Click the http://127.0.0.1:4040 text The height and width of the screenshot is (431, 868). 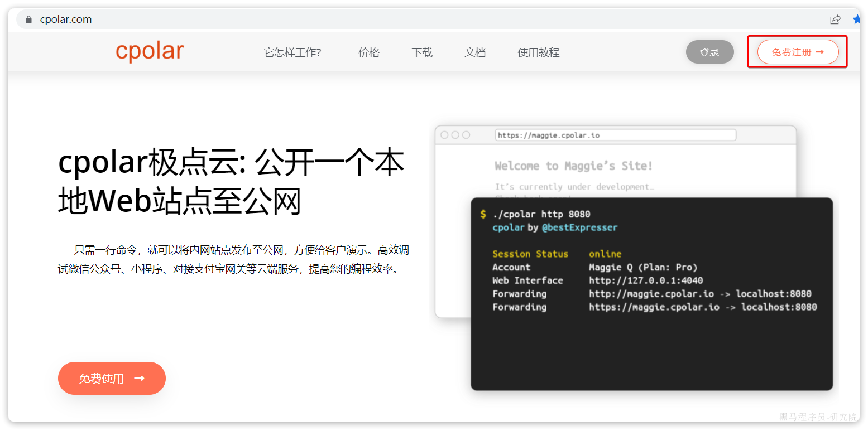click(x=646, y=280)
